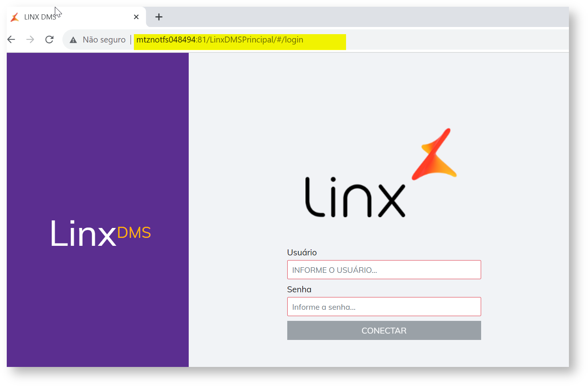The image size is (588, 386).
Task: Open a new tab with the plus icon
Action: pyautogui.click(x=159, y=17)
